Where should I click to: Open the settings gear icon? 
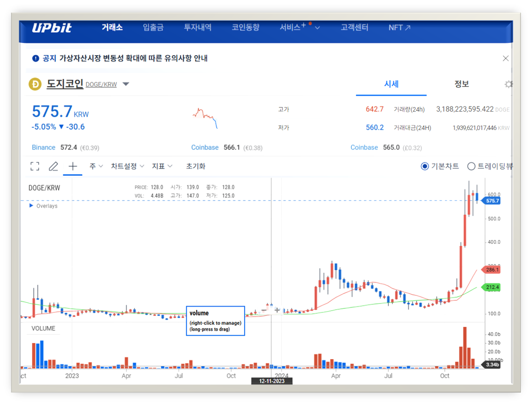click(x=508, y=84)
